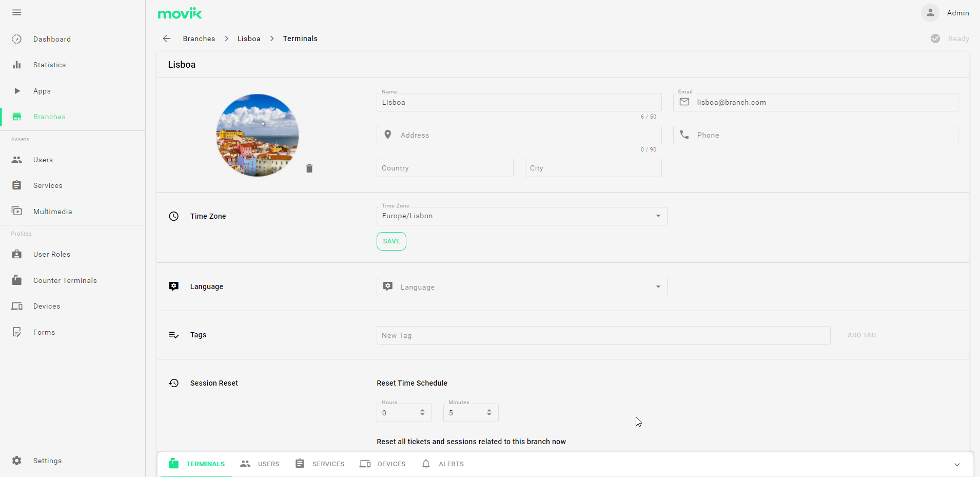This screenshot has width=980, height=477.
Task: Click the Reset Time Schedule heading
Action: point(412,383)
